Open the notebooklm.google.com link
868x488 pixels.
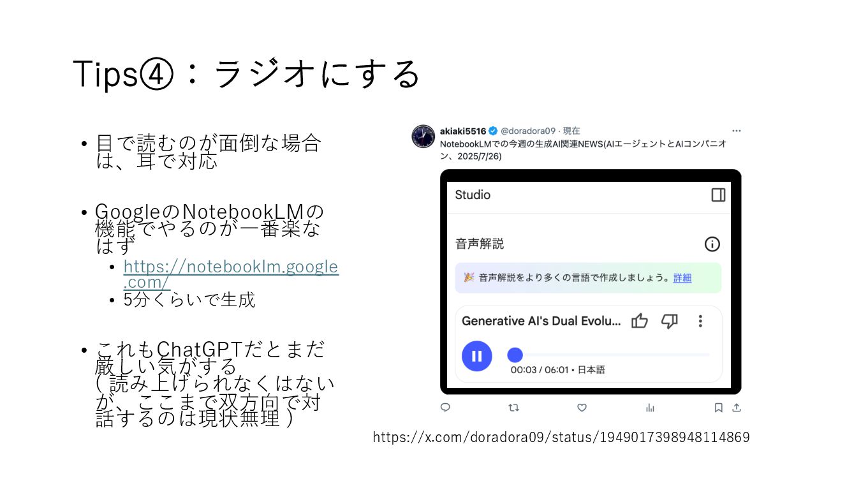tap(231, 274)
